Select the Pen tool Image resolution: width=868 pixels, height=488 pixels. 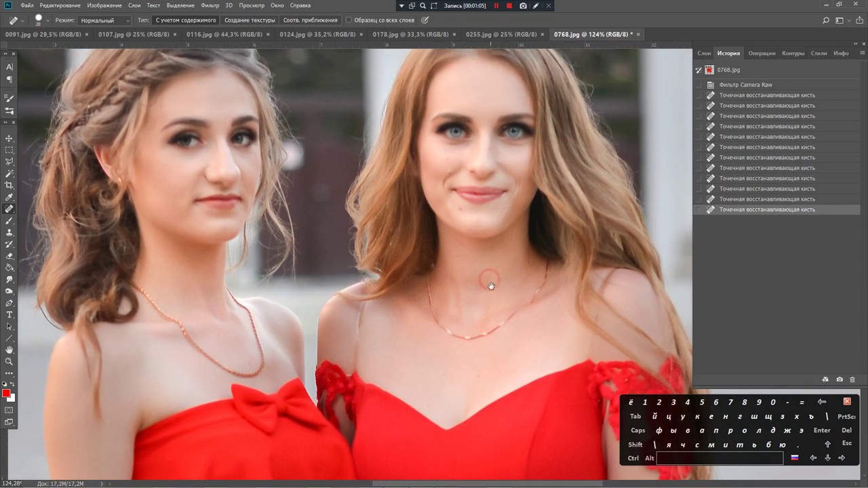click(9, 303)
